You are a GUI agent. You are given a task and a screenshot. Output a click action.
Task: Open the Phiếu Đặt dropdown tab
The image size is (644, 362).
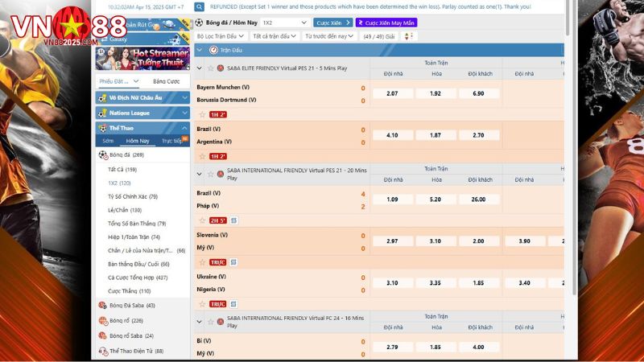(118, 81)
